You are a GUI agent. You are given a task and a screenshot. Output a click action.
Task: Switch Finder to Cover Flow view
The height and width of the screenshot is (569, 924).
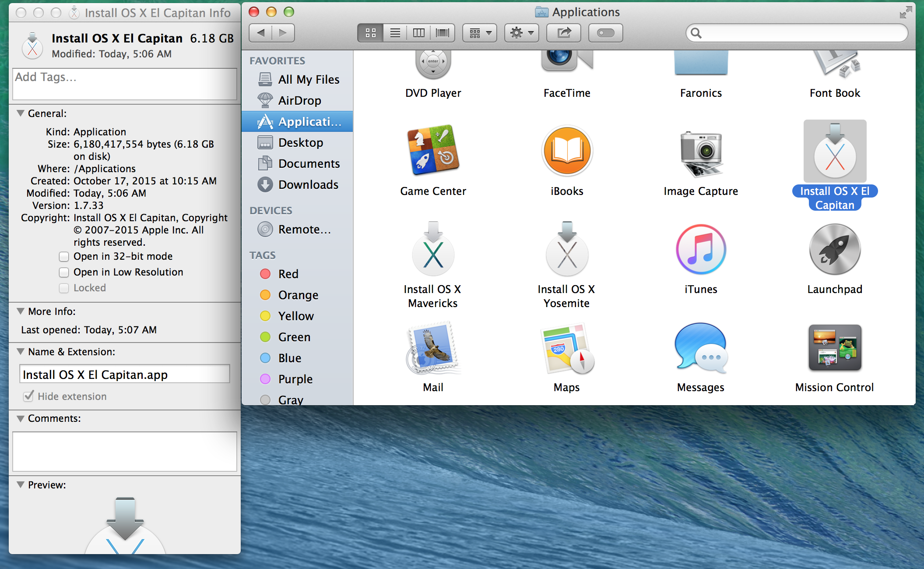point(443,33)
